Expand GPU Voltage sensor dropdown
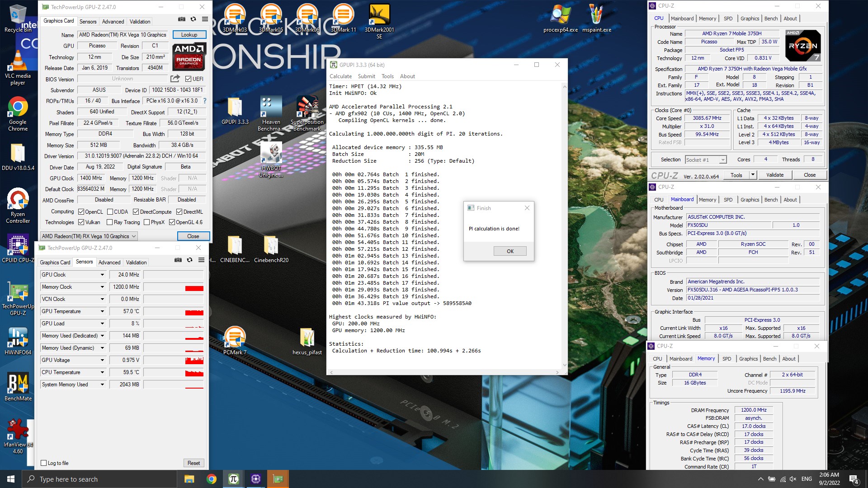This screenshot has width=868, height=488. coord(102,360)
